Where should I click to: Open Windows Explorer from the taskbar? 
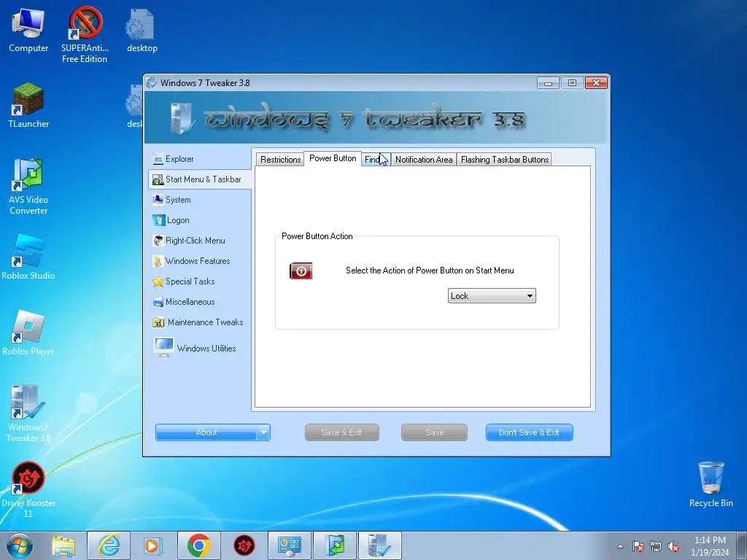click(63, 545)
